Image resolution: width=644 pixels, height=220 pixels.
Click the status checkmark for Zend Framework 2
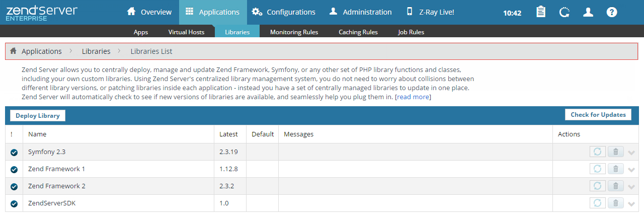(x=14, y=187)
